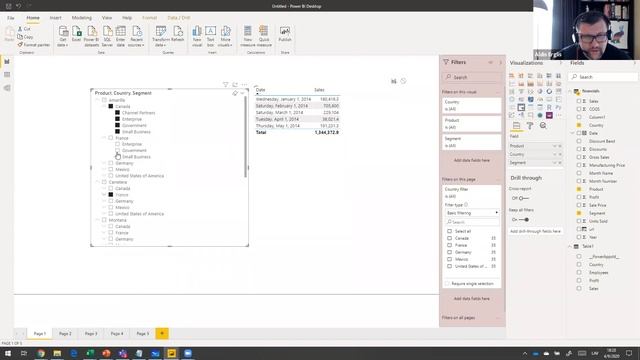Select the Python visual icon

pyautogui.click(x=558, y=107)
